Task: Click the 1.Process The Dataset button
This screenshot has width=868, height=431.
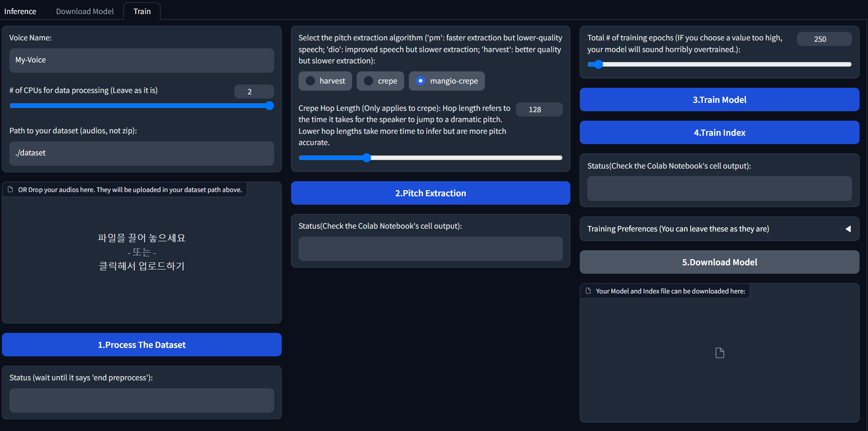Action: 142,345
